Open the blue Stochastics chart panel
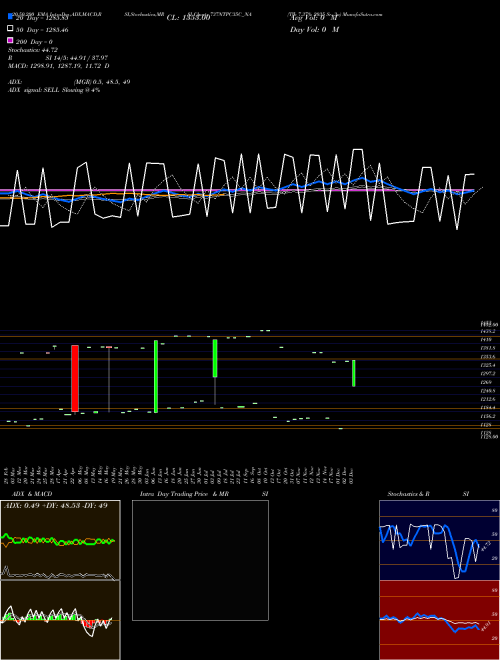This screenshot has height=660, width=500. [439, 540]
